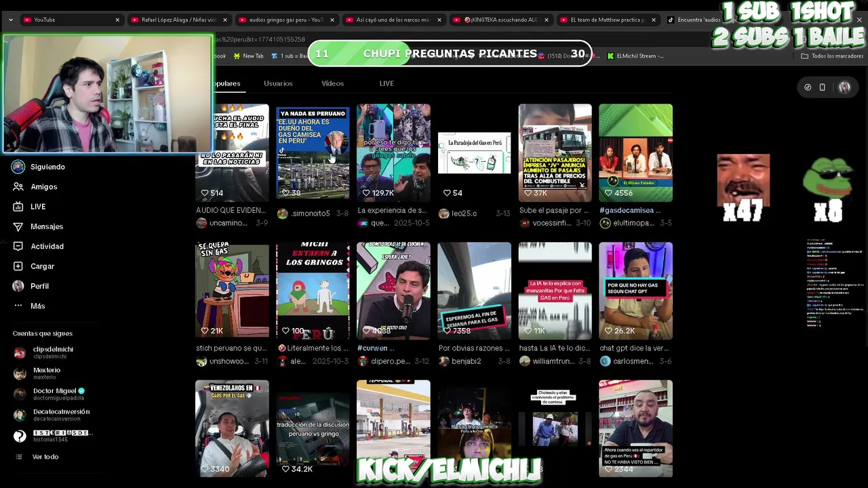Go to LIVE in the left sidebar
This screenshot has height=488, width=868.
(29, 207)
